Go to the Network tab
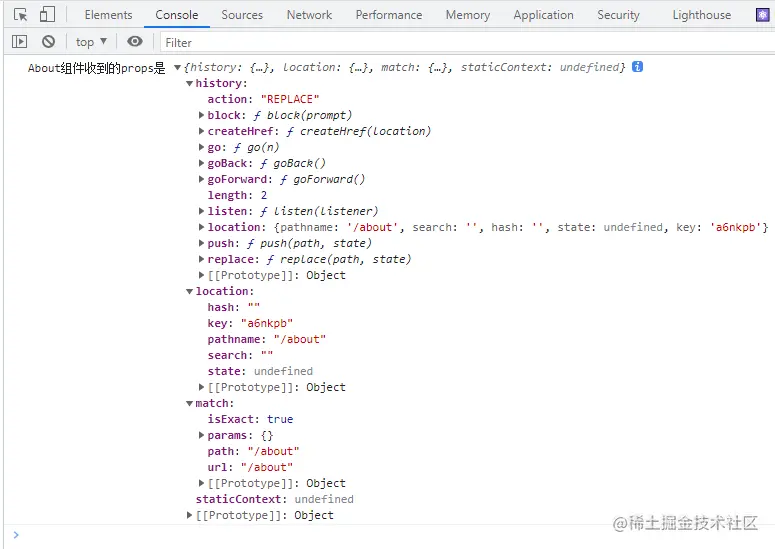Screen dimensions: 775x549 pos(309,15)
